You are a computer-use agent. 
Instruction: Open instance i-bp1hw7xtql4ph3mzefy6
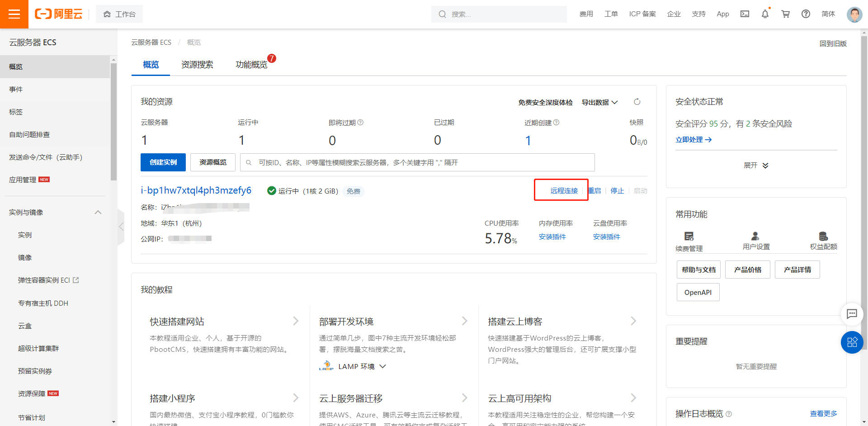[196, 190]
